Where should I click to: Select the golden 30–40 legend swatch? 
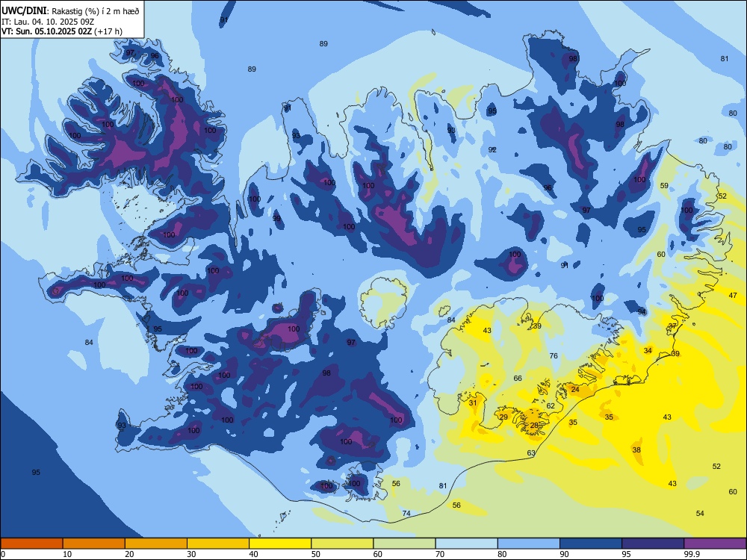pos(218,544)
